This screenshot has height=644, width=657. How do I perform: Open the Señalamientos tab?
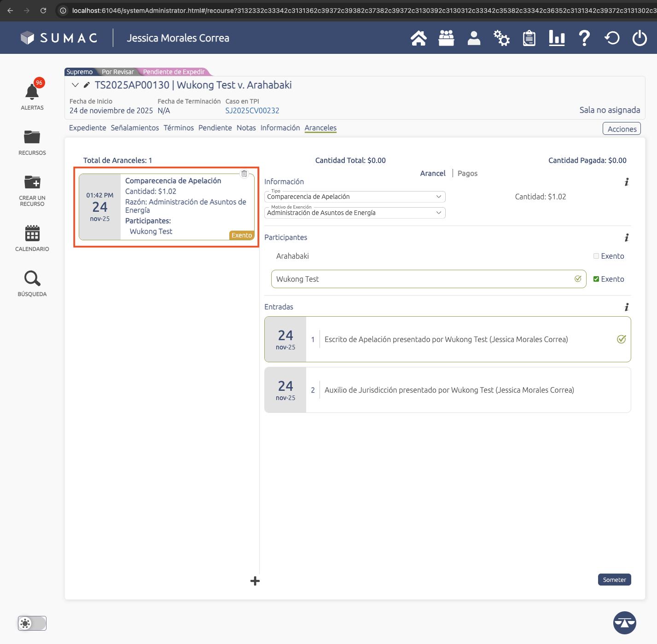coord(134,128)
